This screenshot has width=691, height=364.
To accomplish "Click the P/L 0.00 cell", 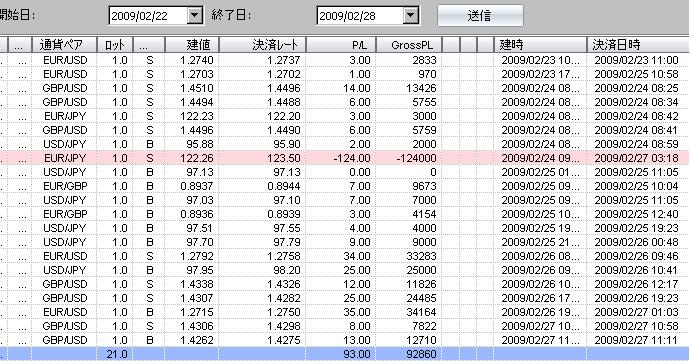I will pyautogui.click(x=359, y=172).
